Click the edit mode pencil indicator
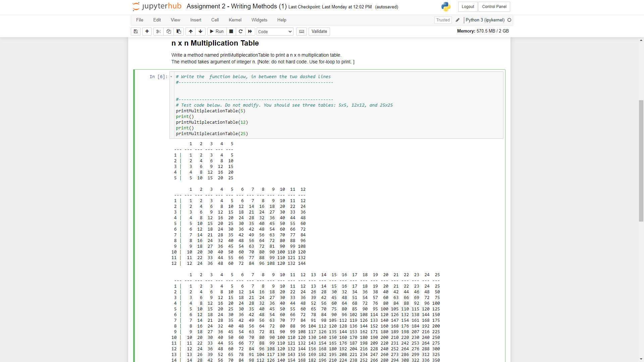This screenshot has width=644, height=362. (x=457, y=20)
